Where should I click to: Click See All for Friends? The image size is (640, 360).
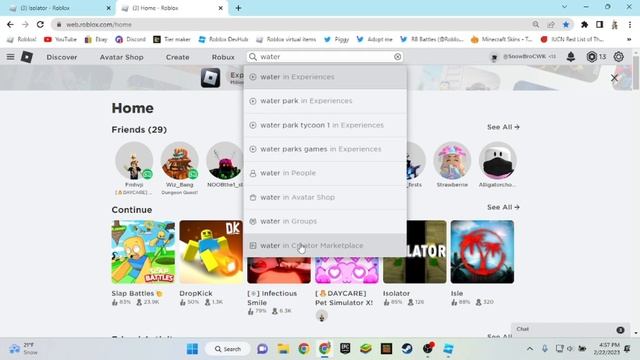coord(503,127)
